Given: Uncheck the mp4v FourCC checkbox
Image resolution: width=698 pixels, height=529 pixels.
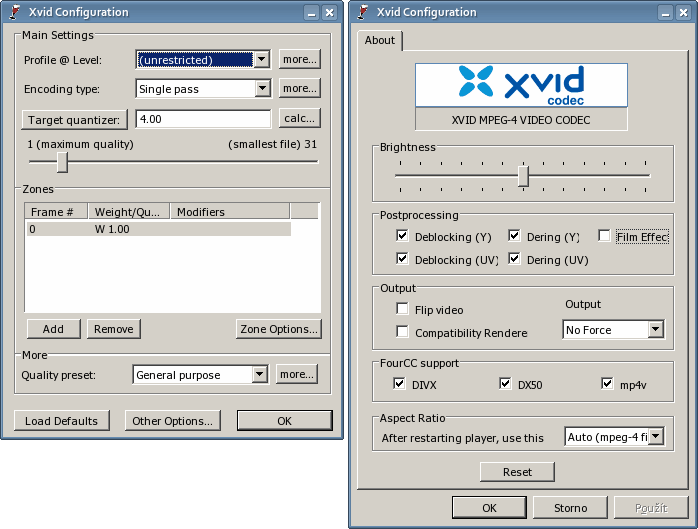Looking at the screenshot, I should coord(607,383).
